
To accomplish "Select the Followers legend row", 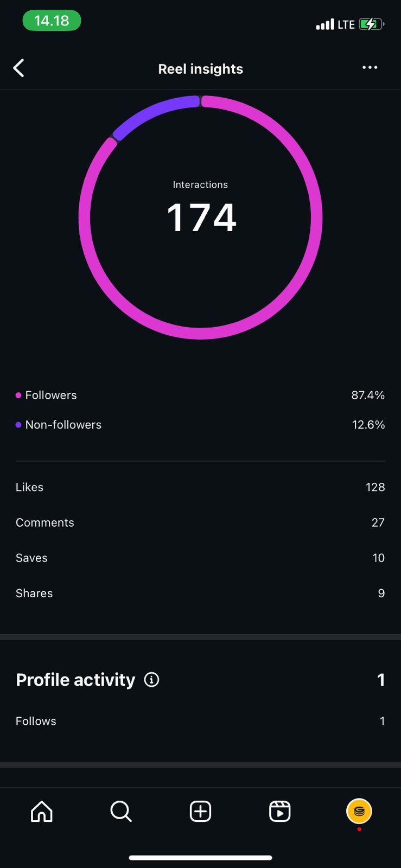I will point(200,395).
